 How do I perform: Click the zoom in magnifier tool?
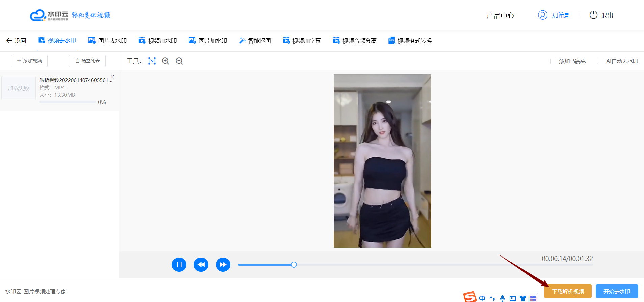165,61
